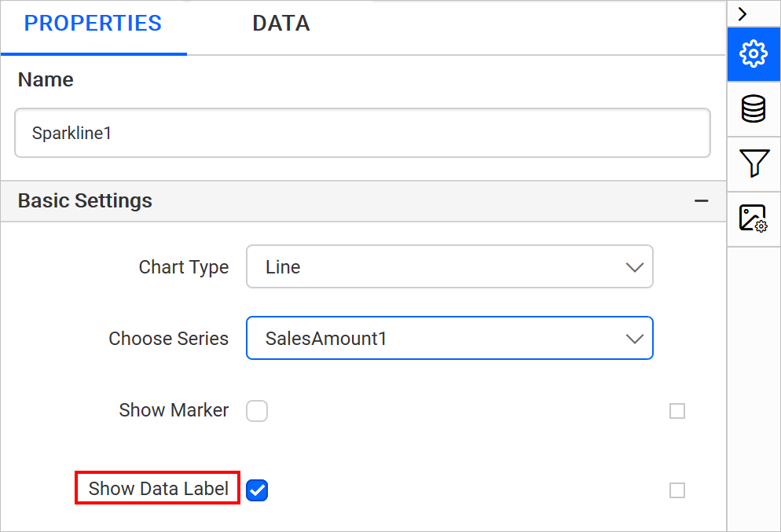
Task: Click the Name heading label
Action: click(x=46, y=79)
